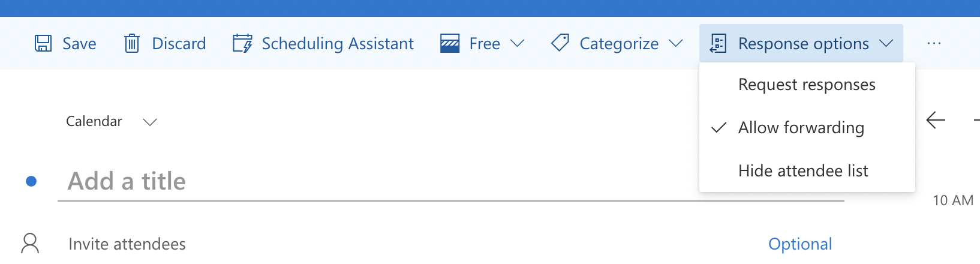Click the Categorize tag icon
The image size is (980, 264).
click(x=560, y=43)
